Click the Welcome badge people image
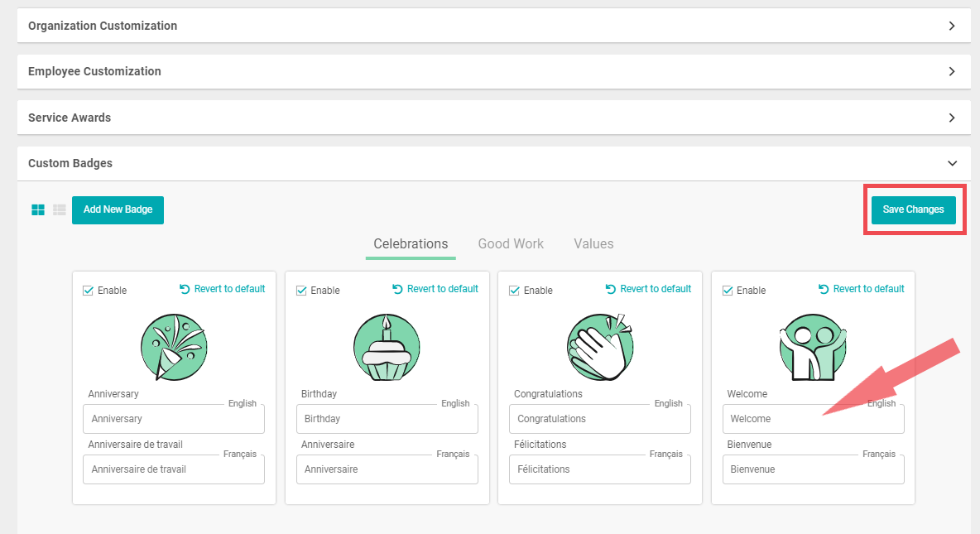The image size is (980, 534). coord(813,347)
